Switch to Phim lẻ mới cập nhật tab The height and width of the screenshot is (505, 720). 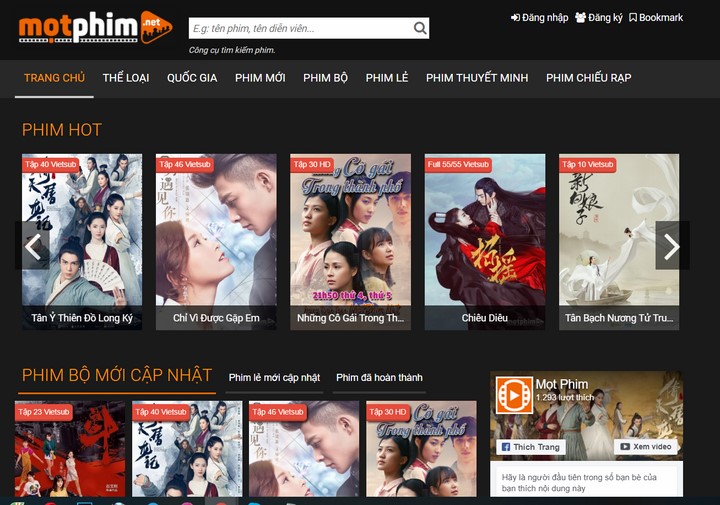[274, 378]
